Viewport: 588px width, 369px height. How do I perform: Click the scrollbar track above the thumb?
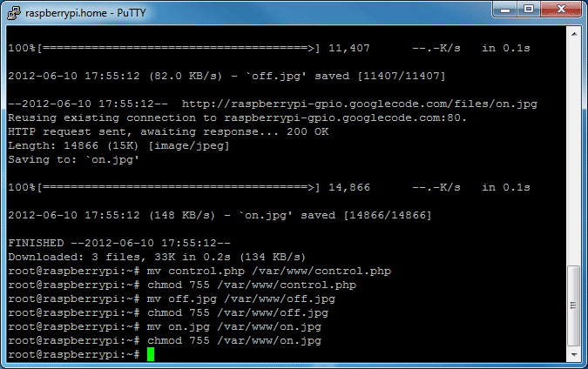(573, 148)
